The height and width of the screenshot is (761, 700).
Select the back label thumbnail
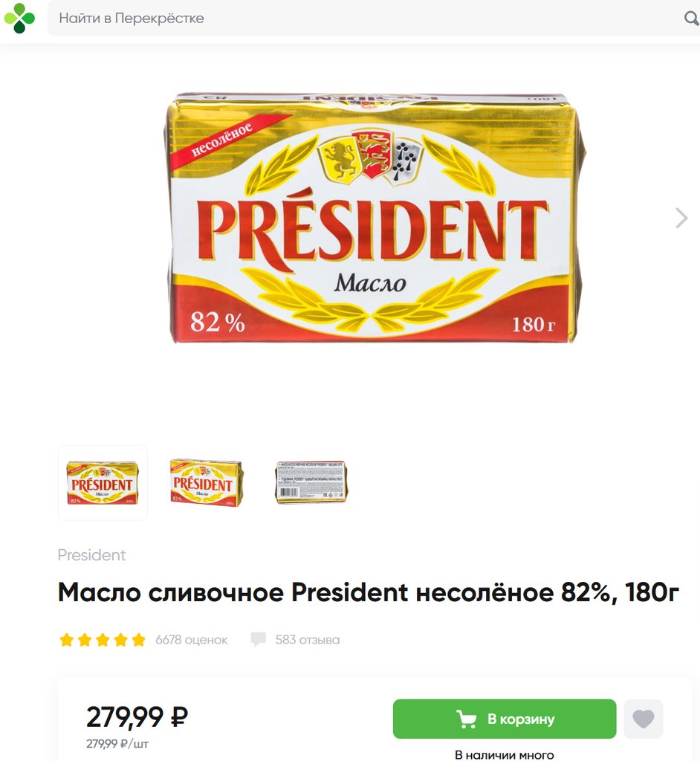[x=311, y=482]
